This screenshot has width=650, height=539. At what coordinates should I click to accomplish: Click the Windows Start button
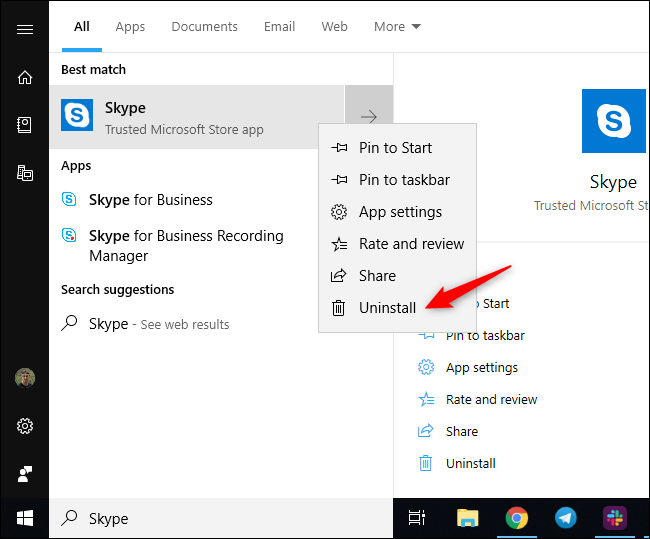click(24, 518)
